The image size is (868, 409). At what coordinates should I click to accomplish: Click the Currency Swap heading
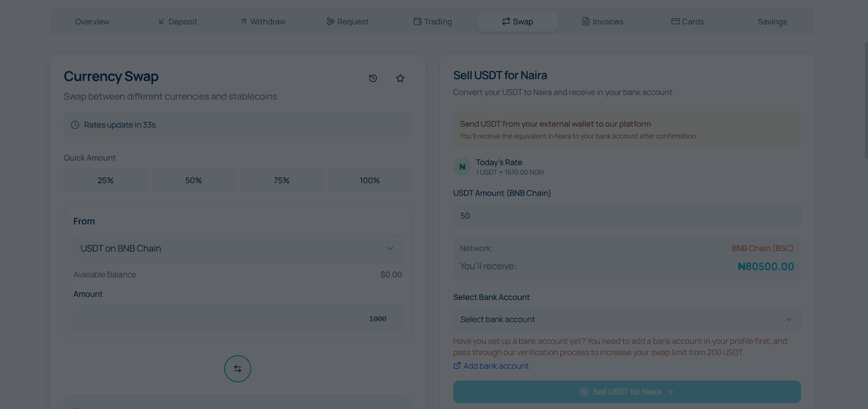[111, 76]
